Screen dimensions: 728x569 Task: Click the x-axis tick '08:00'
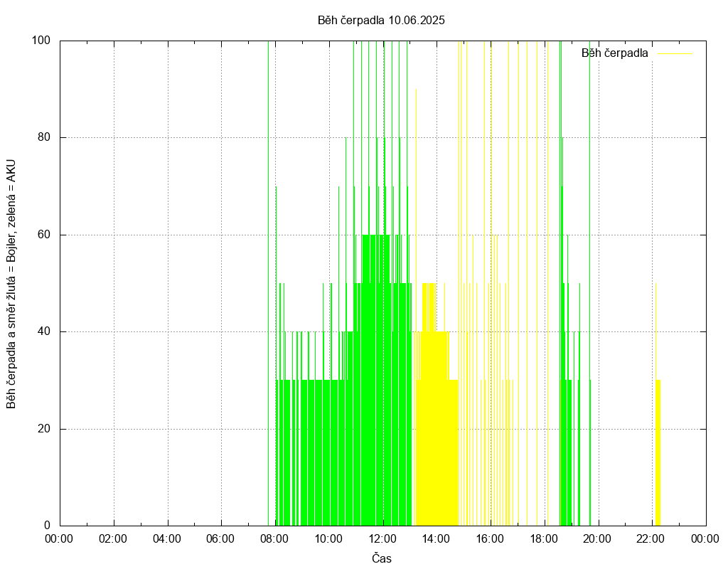[274, 539]
